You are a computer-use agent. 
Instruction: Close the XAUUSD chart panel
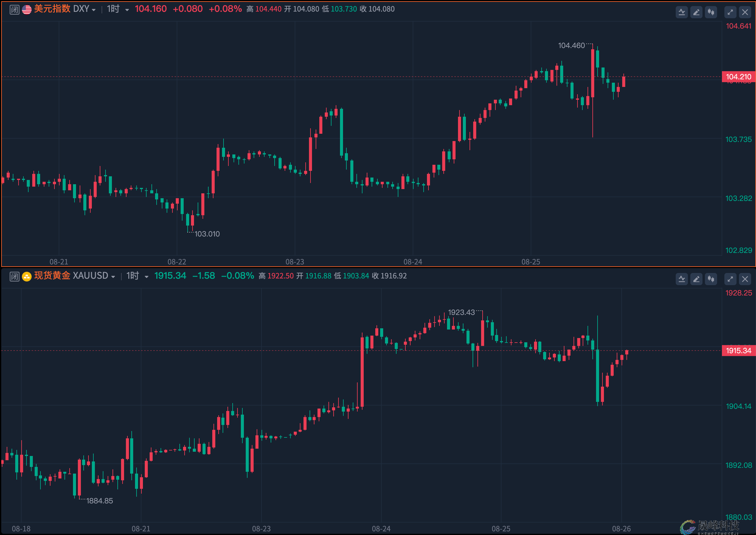click(x=745, y=279)
